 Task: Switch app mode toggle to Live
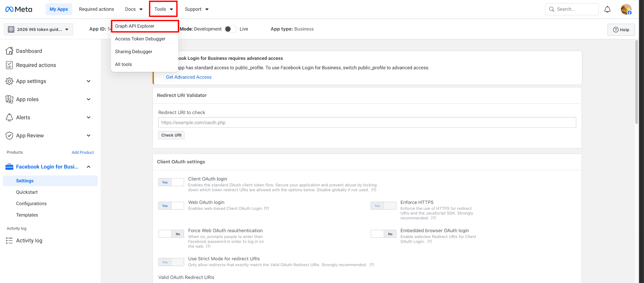(230, 29)
